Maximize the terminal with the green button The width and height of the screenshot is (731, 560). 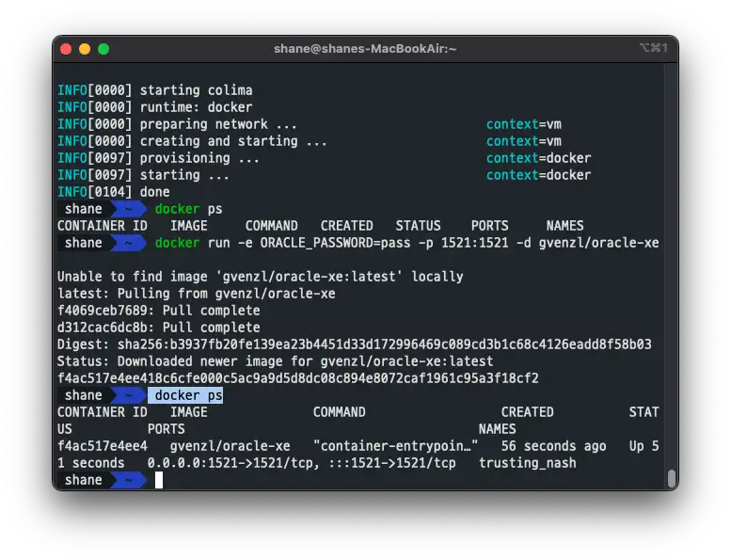click(x=103, y=49)
